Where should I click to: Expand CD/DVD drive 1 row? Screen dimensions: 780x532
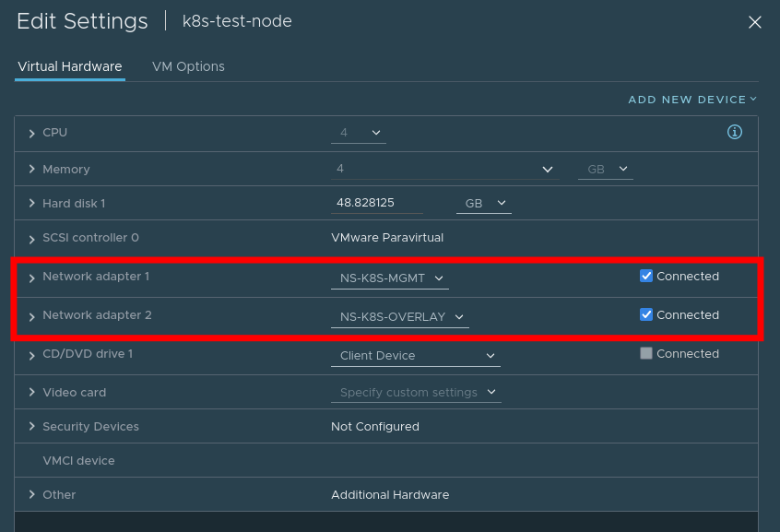coord(32,355)
